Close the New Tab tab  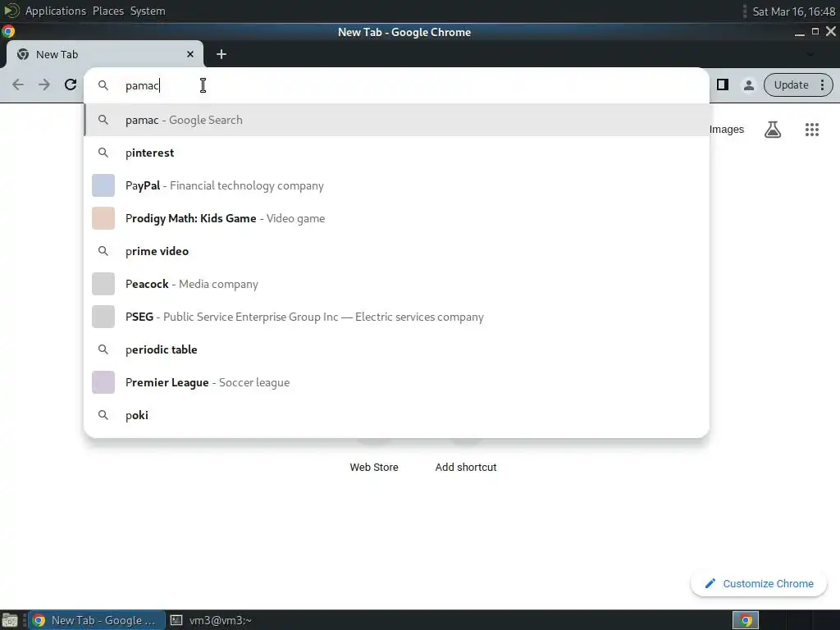tap(190, 54)
